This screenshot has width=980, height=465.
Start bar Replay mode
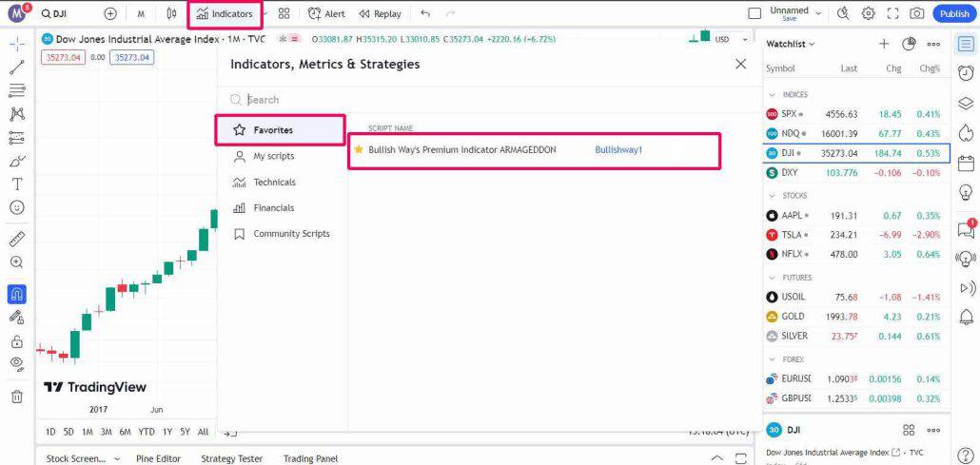[x=380, y=13]
